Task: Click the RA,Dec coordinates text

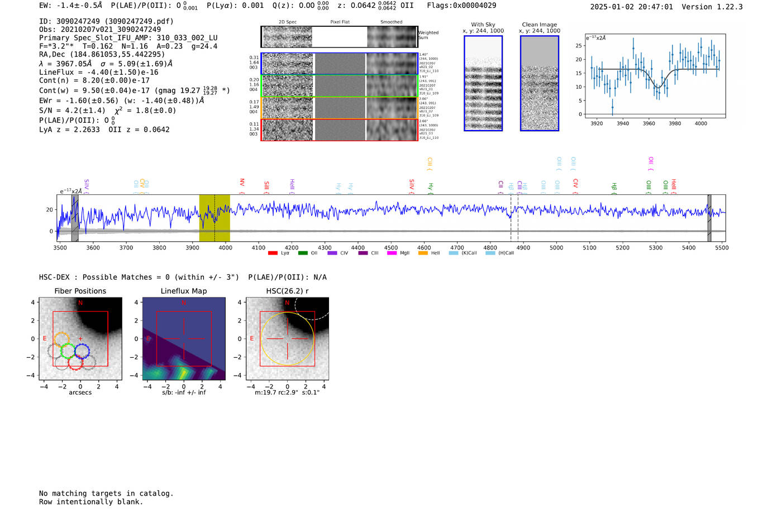Action: point(102,54)
